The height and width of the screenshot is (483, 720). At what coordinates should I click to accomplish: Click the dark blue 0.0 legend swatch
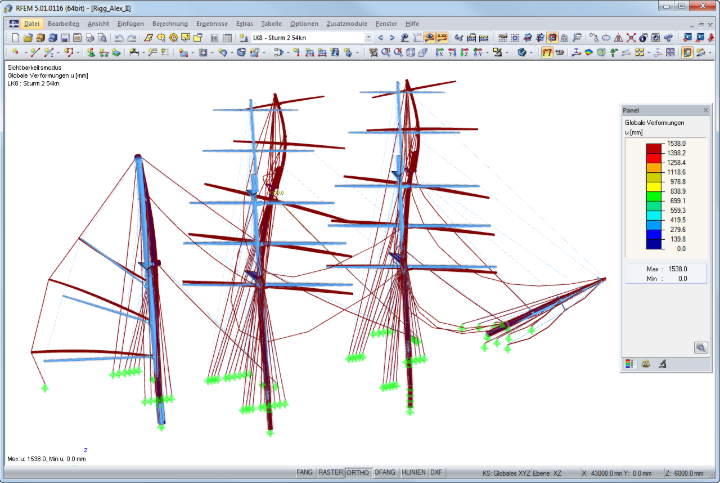click(x=653, y=244)
